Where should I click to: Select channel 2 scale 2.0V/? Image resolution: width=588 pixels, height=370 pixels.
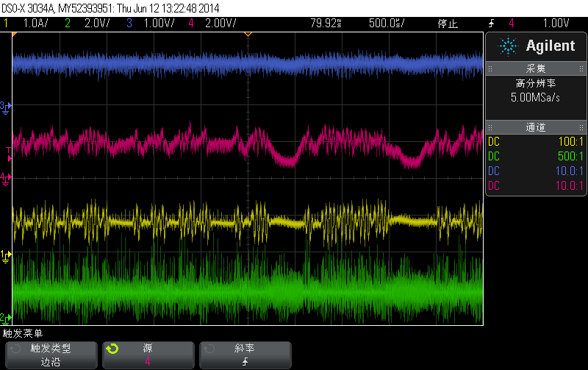click(x=97, y=24)
